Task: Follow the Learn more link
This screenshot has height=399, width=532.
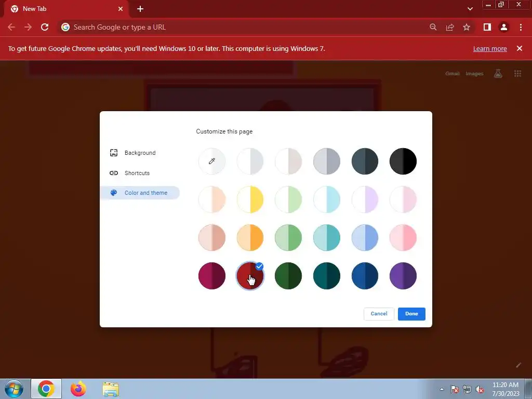Action: tap(490, 48)
